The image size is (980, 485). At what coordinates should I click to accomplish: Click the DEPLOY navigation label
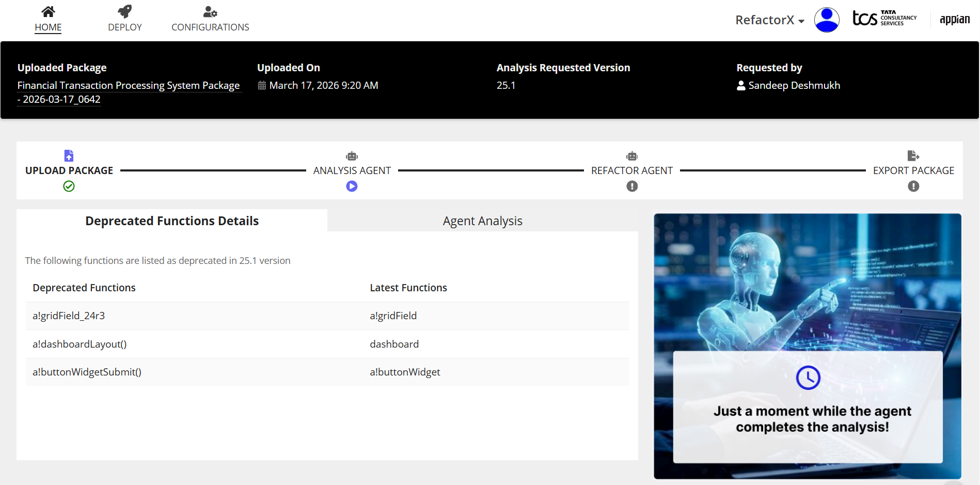124,27
